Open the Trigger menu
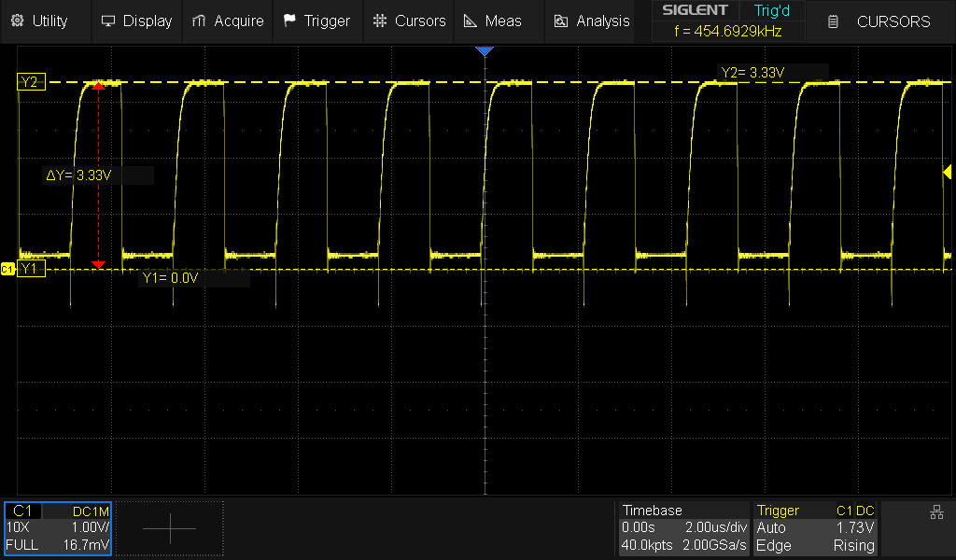The image size is (956, 560). [316, 21]
